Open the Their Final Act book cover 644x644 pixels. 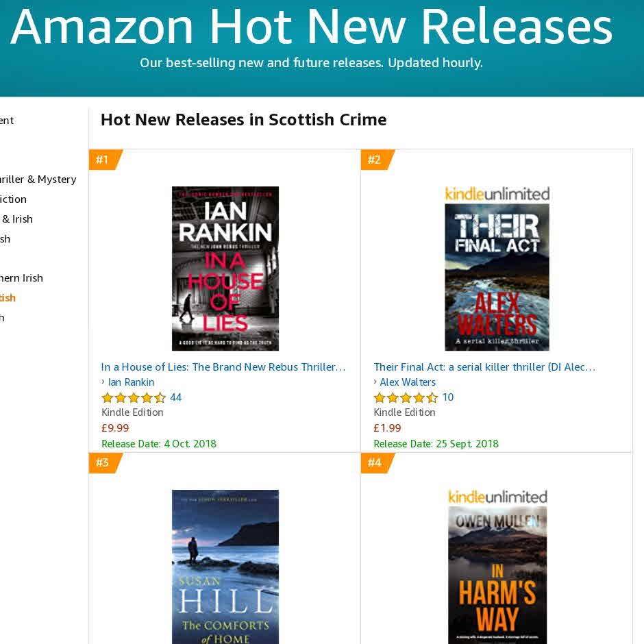[x=497, y=277]
